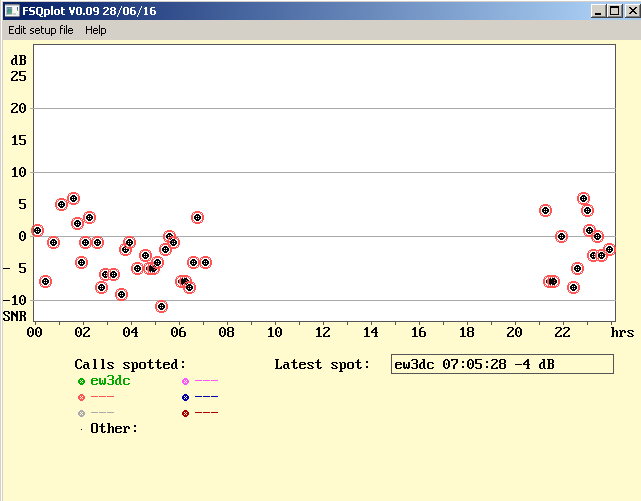Maximize the FSQplot window
The width and height of the screenshot is (641, 501).
point(615,11)
